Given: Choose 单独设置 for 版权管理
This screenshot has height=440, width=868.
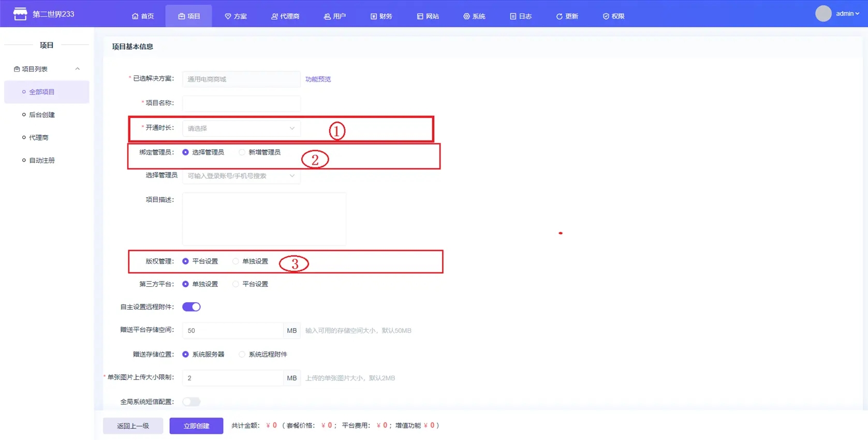Looking at the screenshot, I should coord(236,261).
